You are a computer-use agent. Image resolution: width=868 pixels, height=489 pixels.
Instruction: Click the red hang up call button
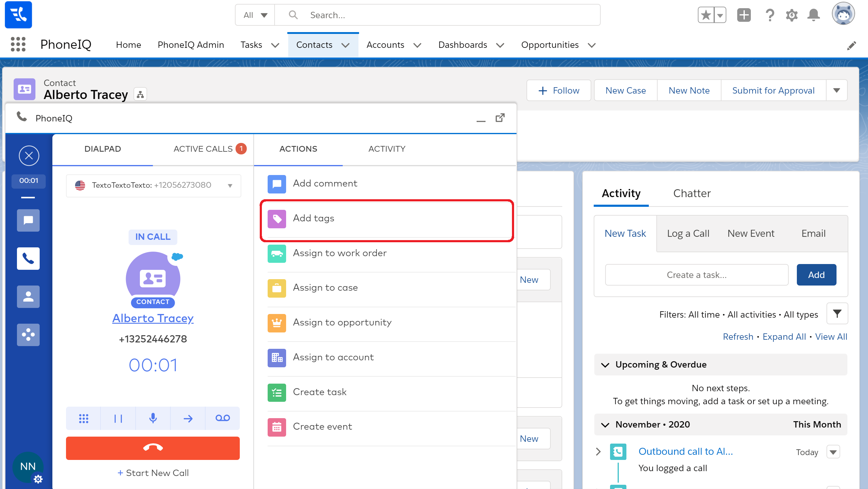pos(153,448)
